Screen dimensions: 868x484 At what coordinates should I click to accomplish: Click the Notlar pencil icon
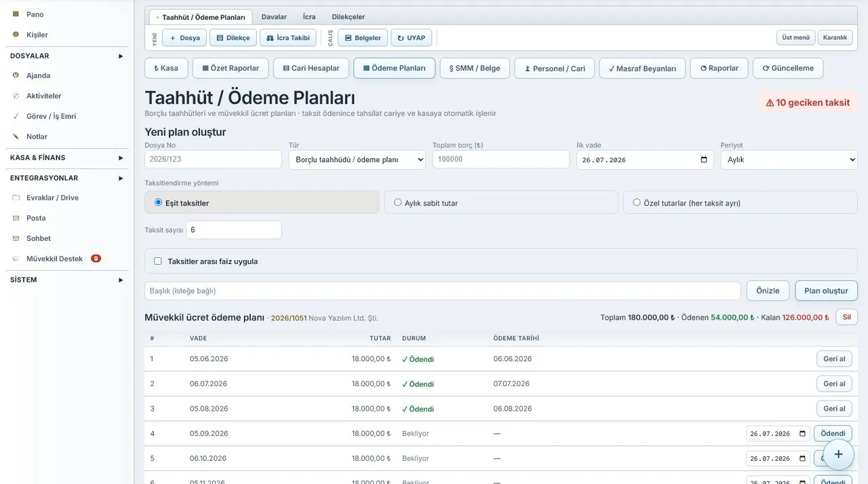16,136
